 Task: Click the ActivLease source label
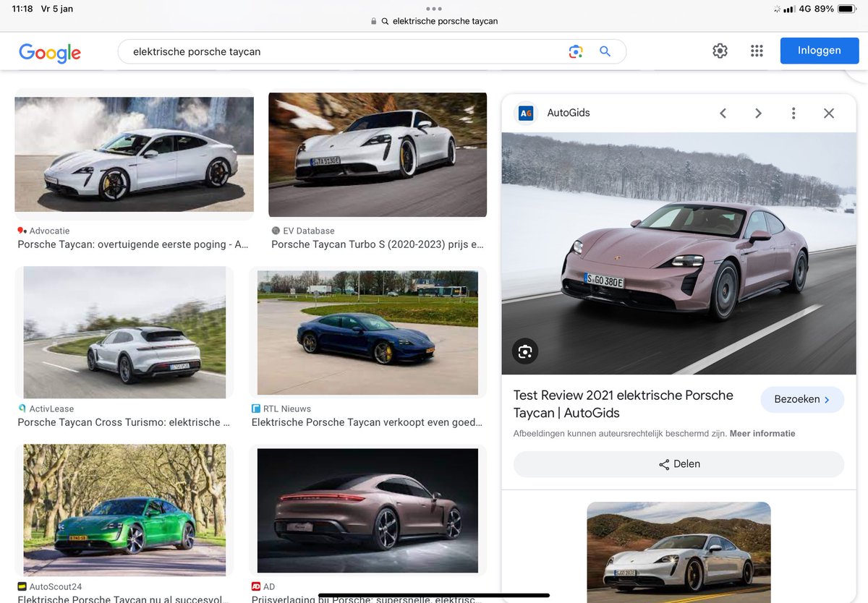click(x=51, y=409)
